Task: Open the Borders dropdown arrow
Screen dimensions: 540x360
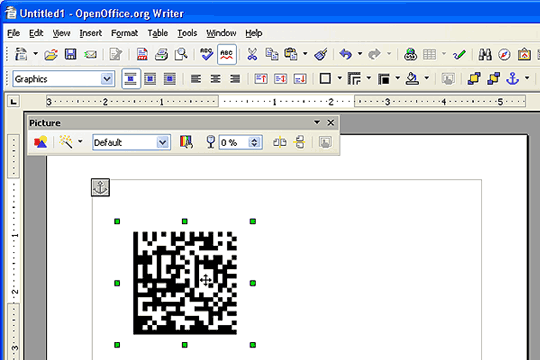Action: tap(340, 79)
